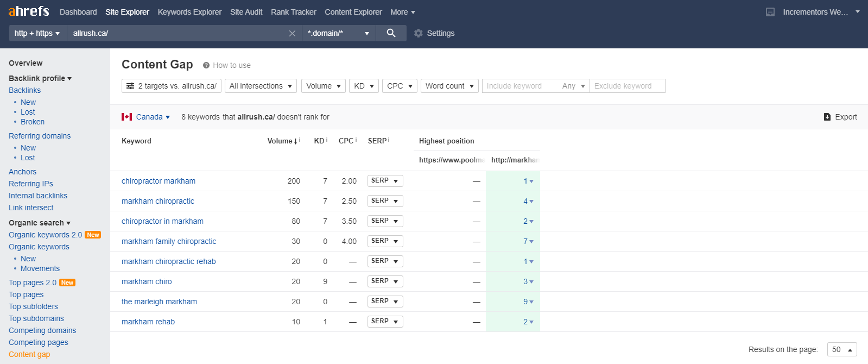Open the Volume filter dropdown
Screen dimensions: 868x364
click(x=324, y=86)
